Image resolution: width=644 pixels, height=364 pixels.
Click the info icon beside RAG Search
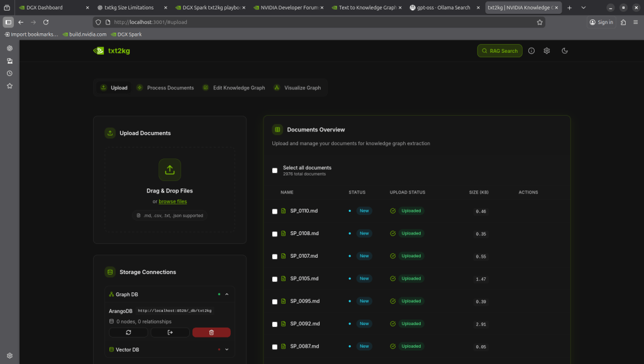coord(531,51)
